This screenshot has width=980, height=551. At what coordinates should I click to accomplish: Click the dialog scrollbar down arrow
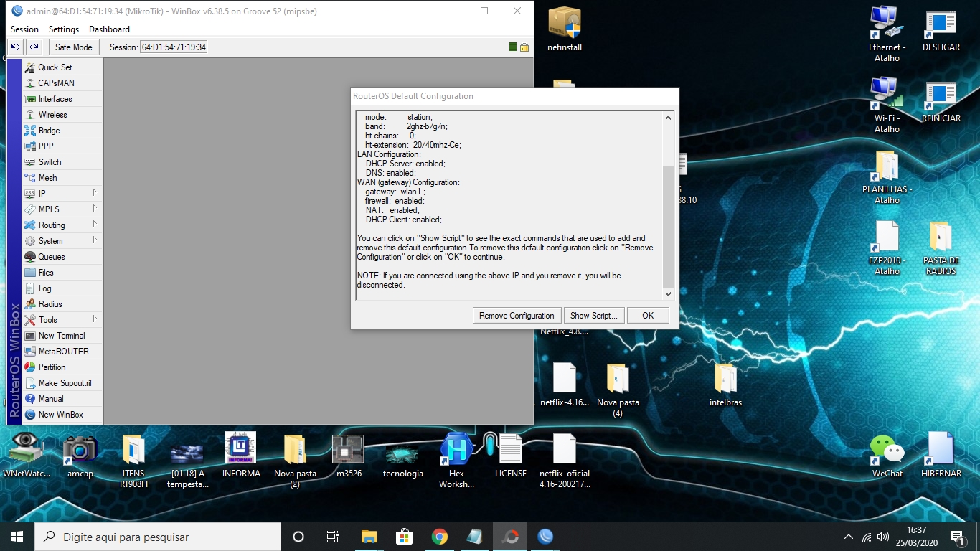[668, 293]
